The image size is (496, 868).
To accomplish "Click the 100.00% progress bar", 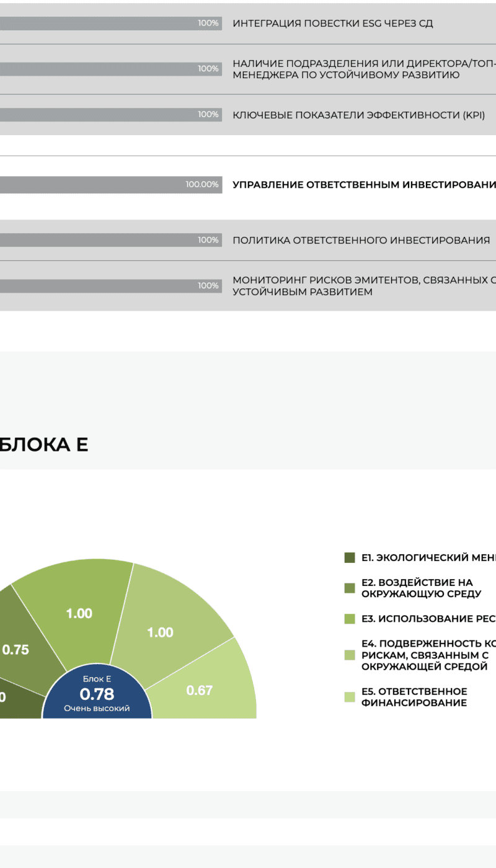I will click(110, 185).
